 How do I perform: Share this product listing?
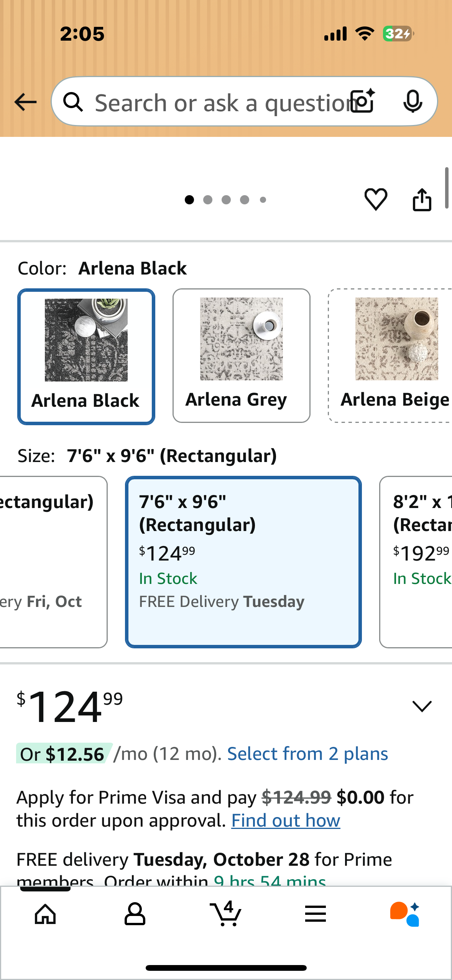(422, 199)
